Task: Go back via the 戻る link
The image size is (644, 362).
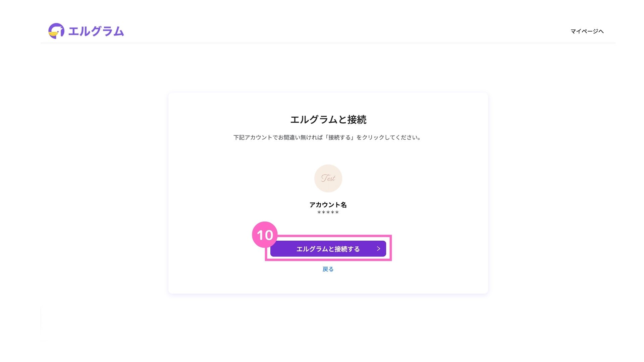Action: pyautogui.click(x=328, y=269)
